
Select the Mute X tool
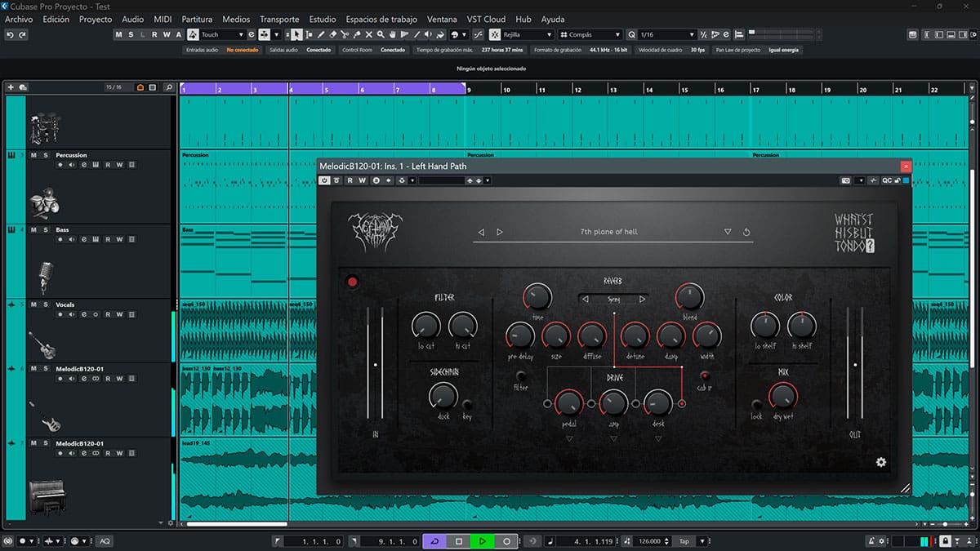[369, 35]
